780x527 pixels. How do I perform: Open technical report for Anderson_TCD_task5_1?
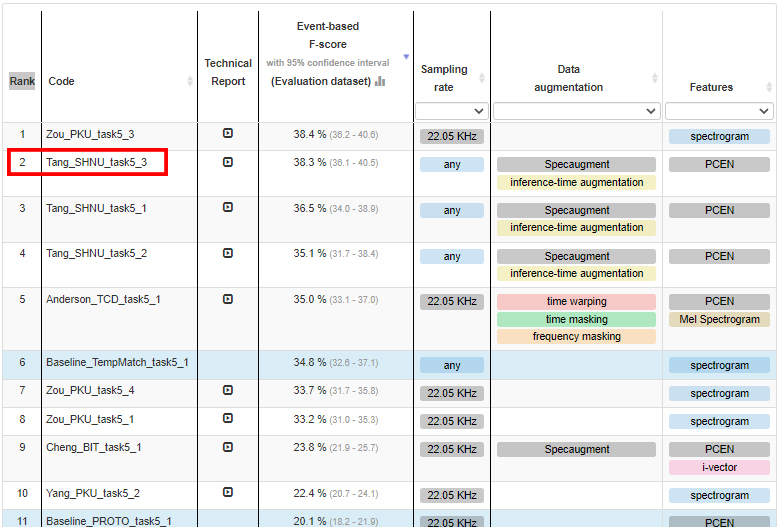click(228, 299)
